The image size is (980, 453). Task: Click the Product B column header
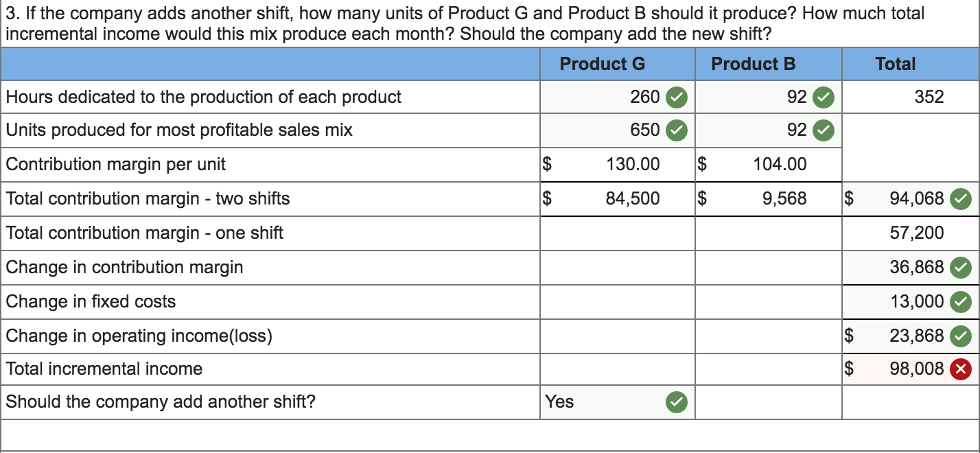tap(754, 64)
